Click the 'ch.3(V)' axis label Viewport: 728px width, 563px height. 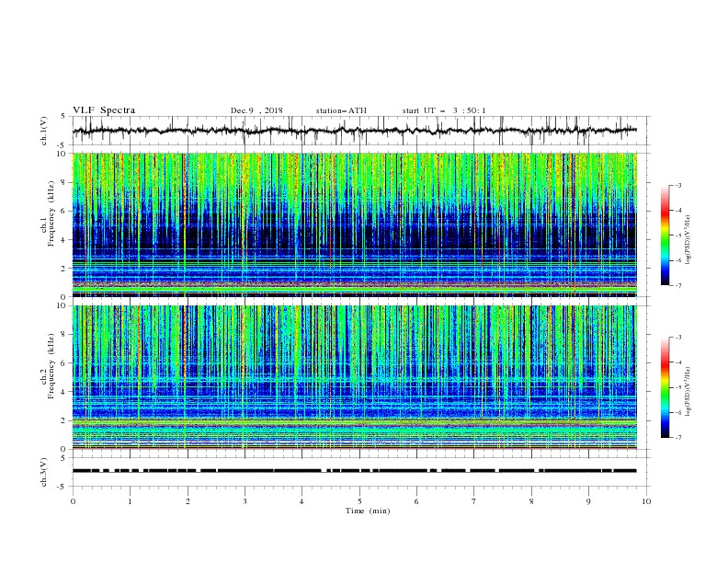click(x=44, y=472)
